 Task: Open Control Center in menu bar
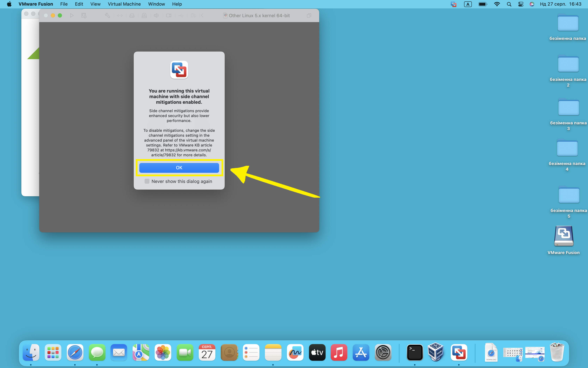[521, 4]
